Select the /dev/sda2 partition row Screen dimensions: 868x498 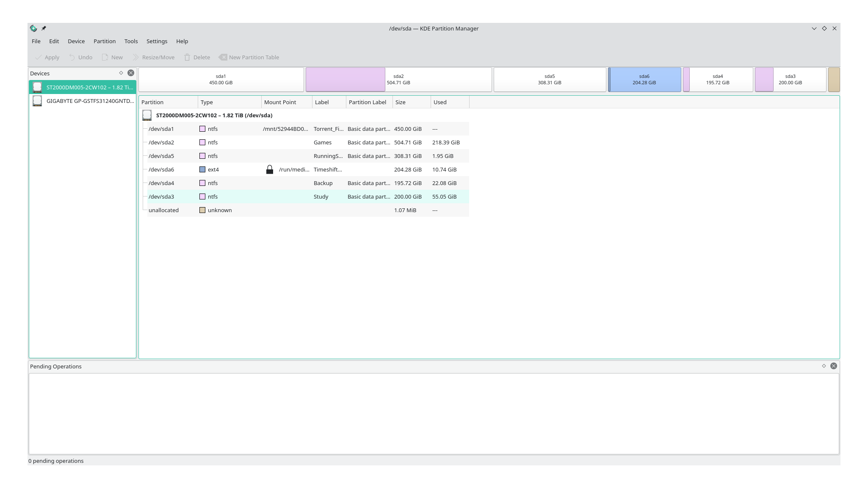(x=304, y=142)
